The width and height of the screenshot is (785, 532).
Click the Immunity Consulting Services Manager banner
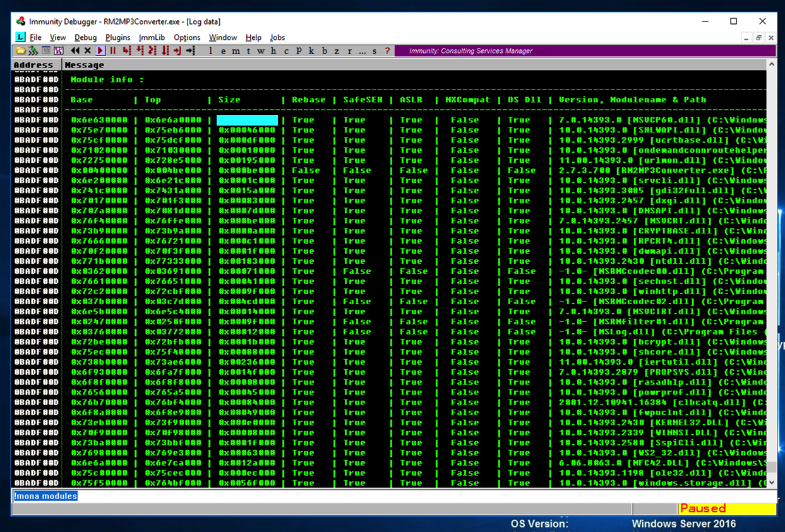[x=585, y=50]
